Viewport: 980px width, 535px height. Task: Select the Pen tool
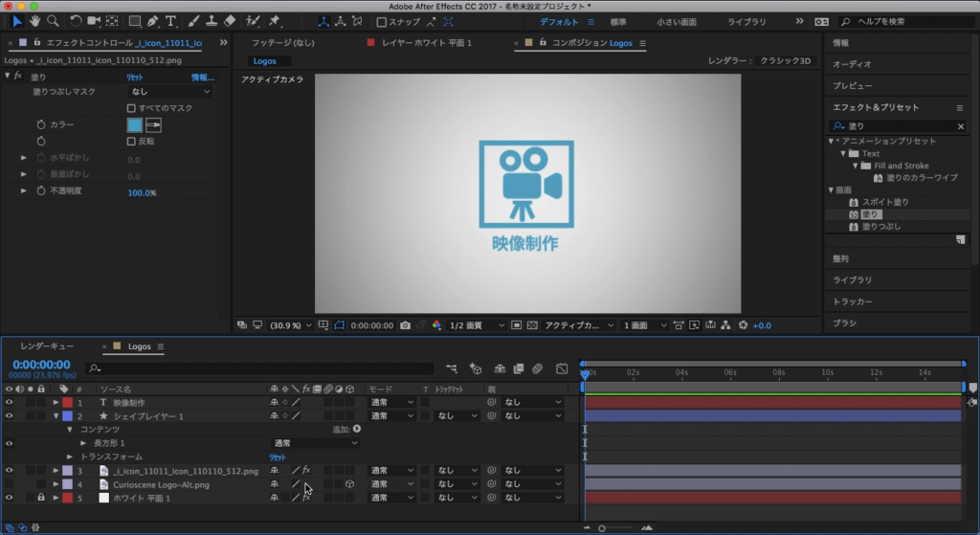153,21
